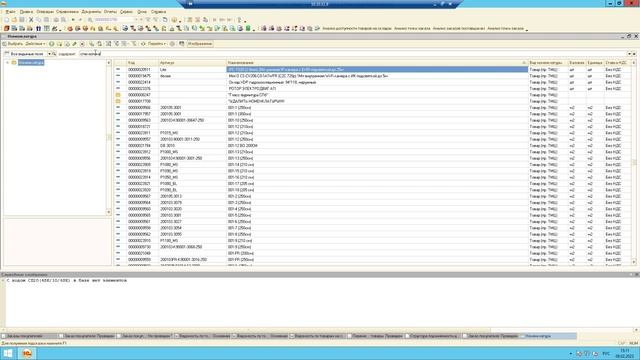Open the Документы menu
640x360 pixels.
(91, 12)
